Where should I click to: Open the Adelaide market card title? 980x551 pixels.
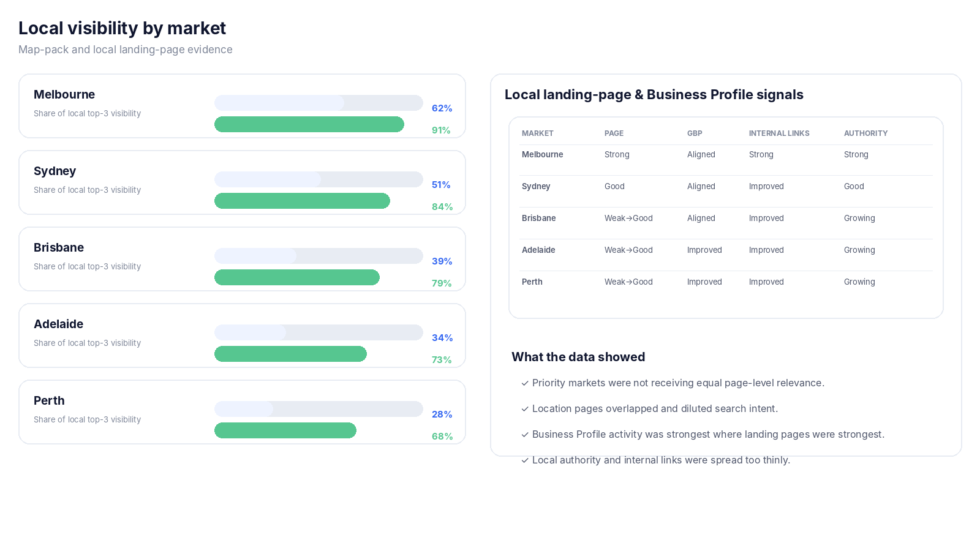click(59, 324)
